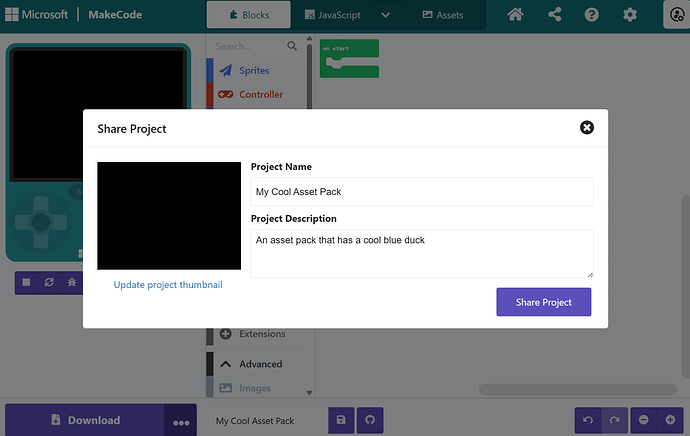The width and height of the screenshot is (690, 436).
Task: Open the Assets tab
Action: (x=443, y=15)
